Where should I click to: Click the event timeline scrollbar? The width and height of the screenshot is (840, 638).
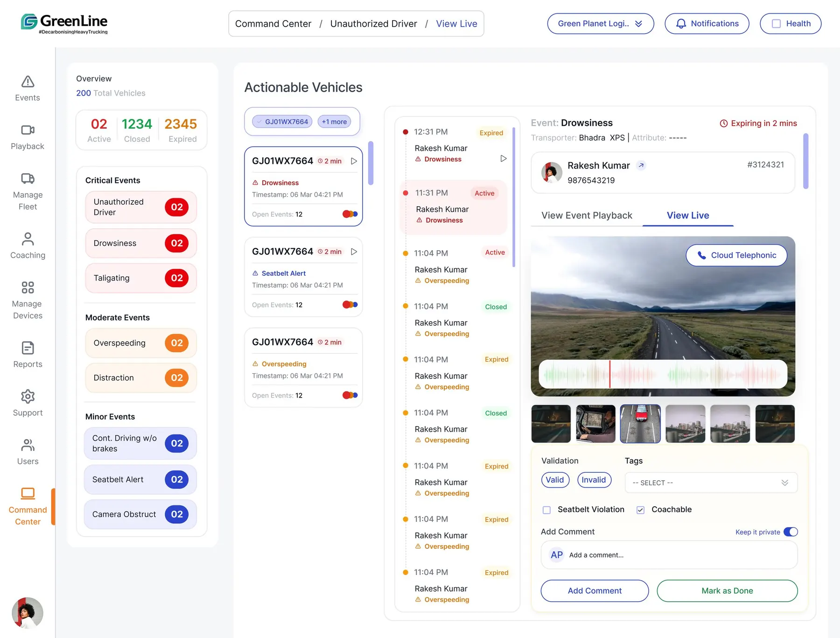(x=514, y=197)
